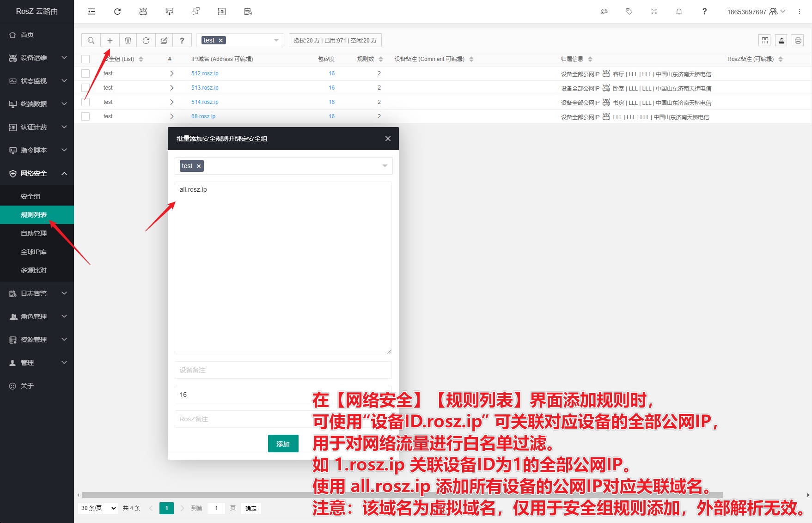Open the 30条/页 page size dropdown
812x523 pixels.
point(97,508)
